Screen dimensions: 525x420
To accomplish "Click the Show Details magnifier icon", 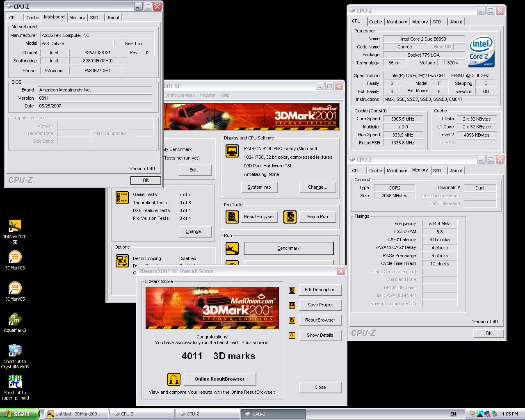I will click(292, 336).
